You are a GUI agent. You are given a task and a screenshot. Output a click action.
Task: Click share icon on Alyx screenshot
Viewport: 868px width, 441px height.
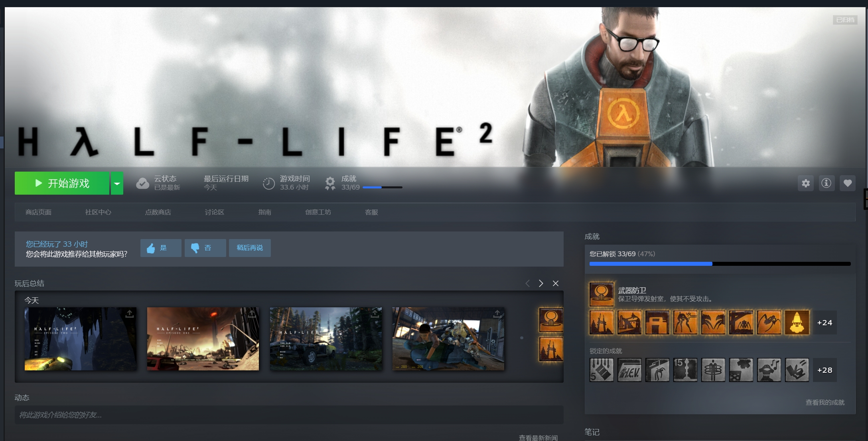click(x=497, y=314)
